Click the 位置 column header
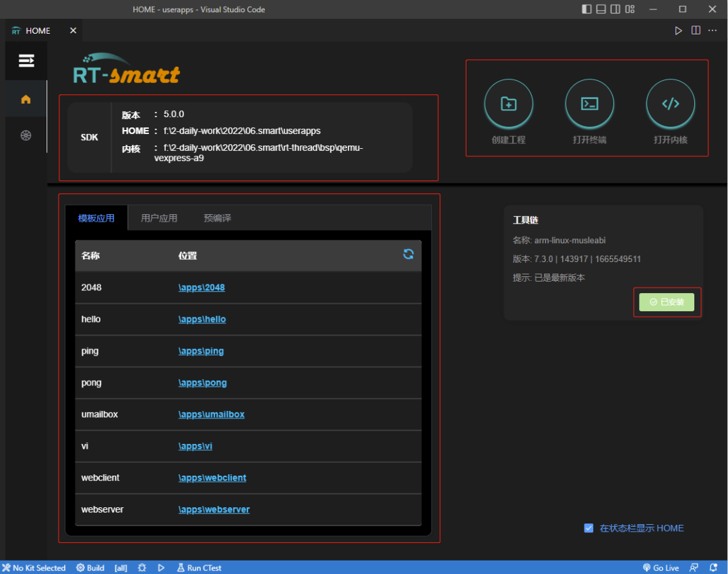728x574 pixels. point(187,256)
